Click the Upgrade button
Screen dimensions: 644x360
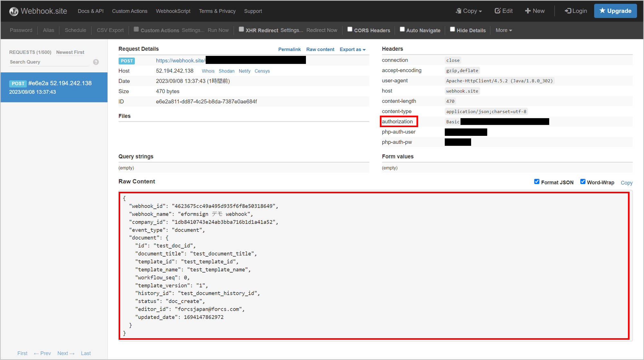tap(615, 11)
